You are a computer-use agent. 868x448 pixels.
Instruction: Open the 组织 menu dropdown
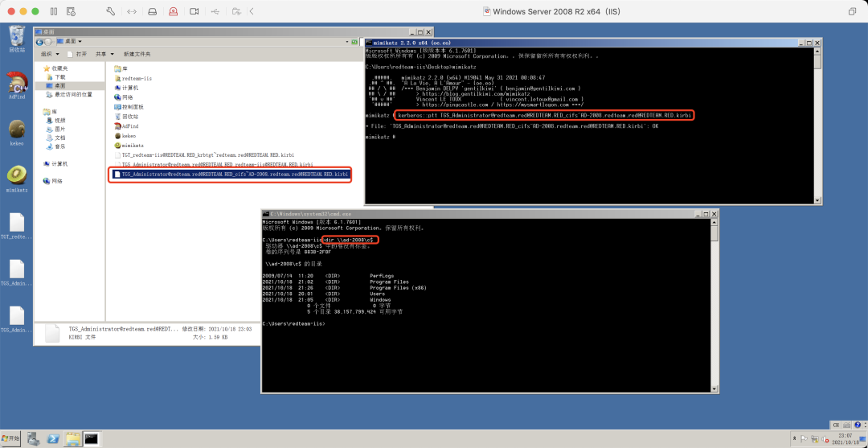click(x=49, y=54)
